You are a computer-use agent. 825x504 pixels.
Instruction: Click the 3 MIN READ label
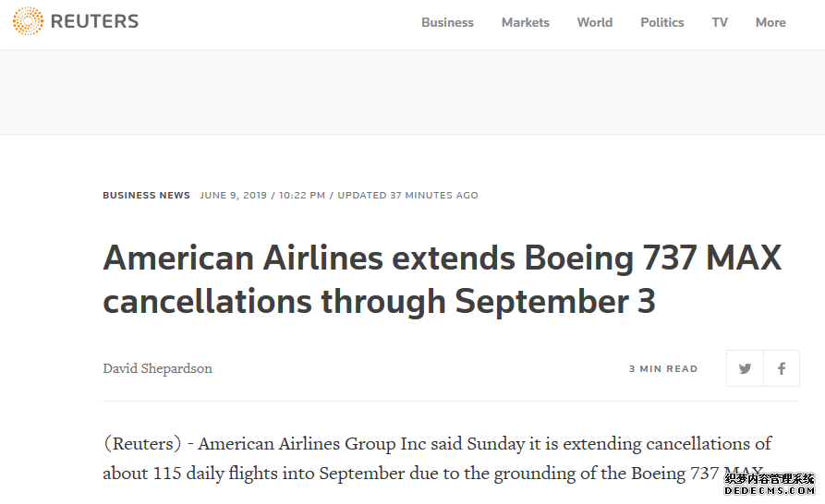click(663, 369)
